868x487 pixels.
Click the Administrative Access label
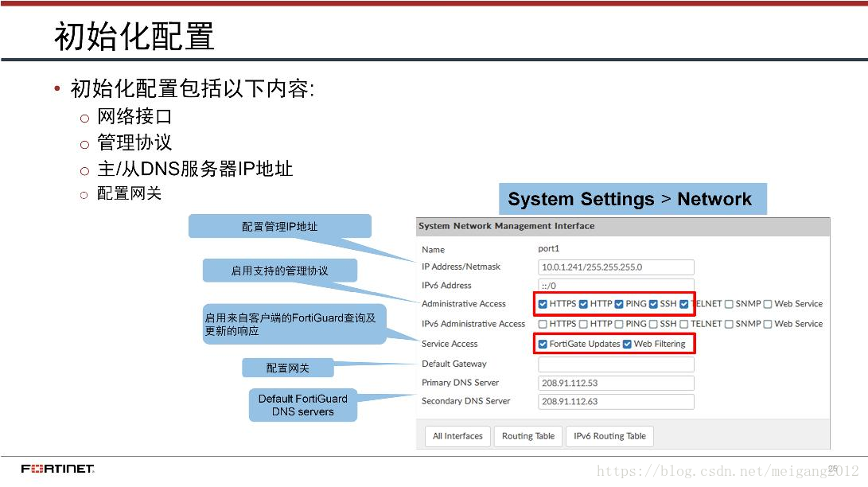pos(463,304)
